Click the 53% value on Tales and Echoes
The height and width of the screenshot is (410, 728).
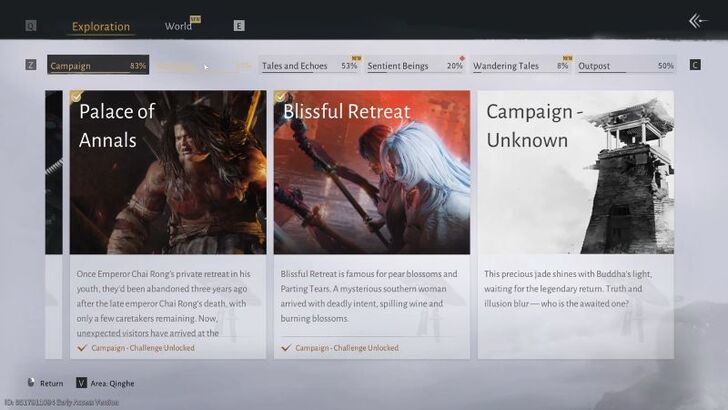pyautogui.click(x=349, y=66)
